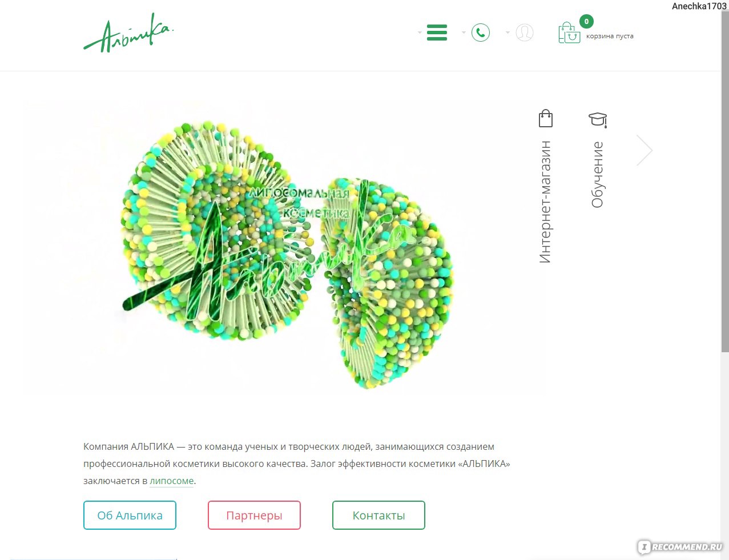Screen dimensions: 729x560
Task: Select the Обучение vertical menu item
Action: pos(598,175)
